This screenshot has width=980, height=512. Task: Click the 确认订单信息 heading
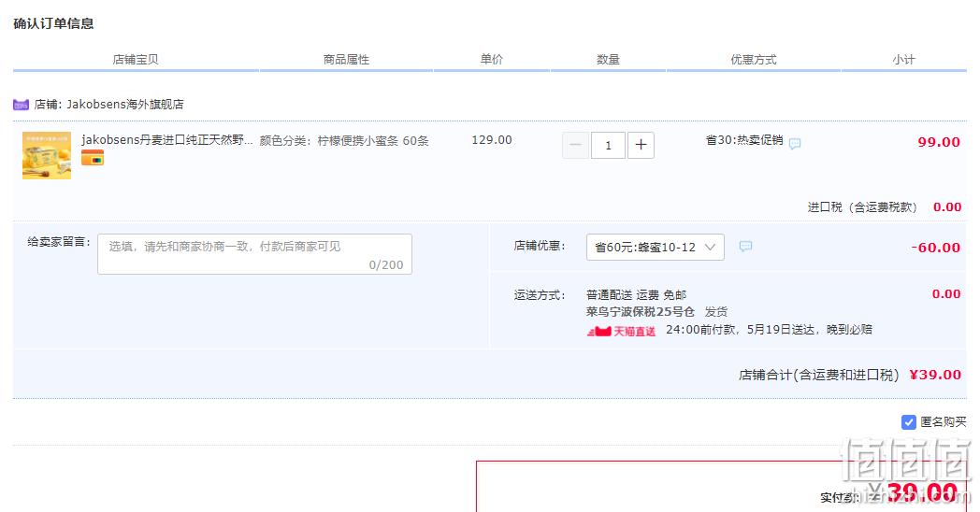53,23
